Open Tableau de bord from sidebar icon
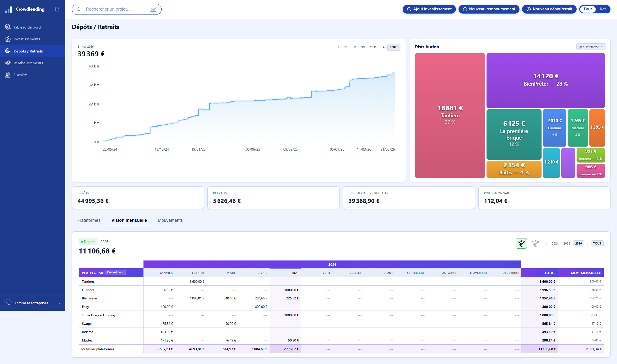The image size is (617, 364). (x=8, y=27)
